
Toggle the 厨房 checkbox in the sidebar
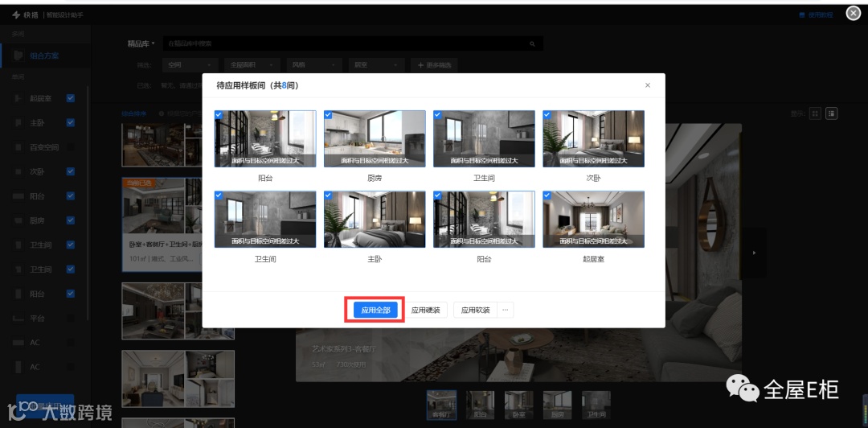point(70,220)
